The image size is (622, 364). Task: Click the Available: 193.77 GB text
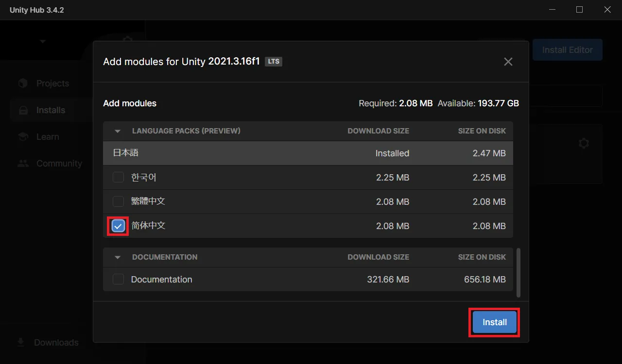(478, 103)
